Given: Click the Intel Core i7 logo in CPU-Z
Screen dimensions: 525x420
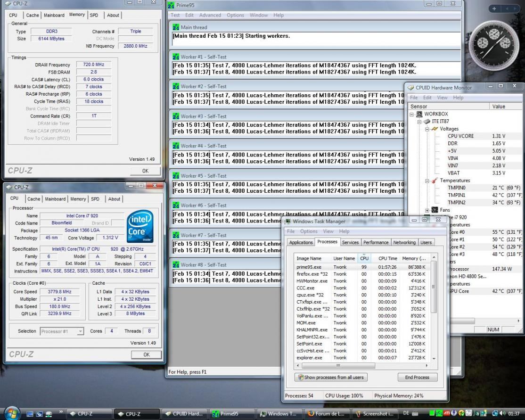Looking at the screenshot, I should (x=140, y=226).
